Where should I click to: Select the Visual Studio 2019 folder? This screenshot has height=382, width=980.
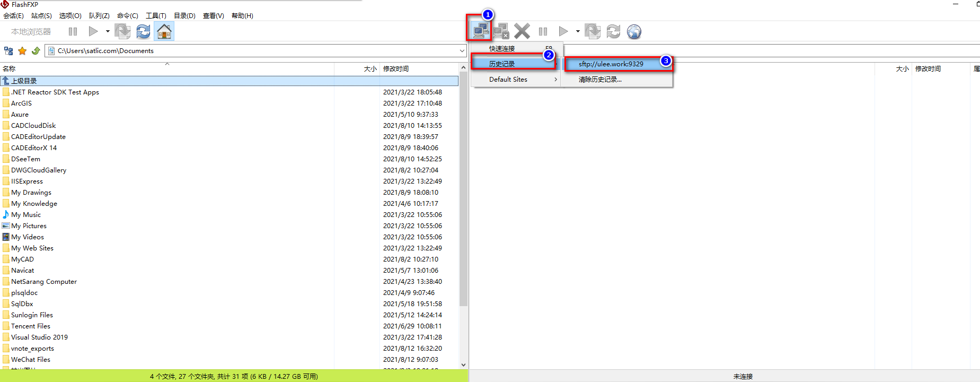[x=39, y=337]
